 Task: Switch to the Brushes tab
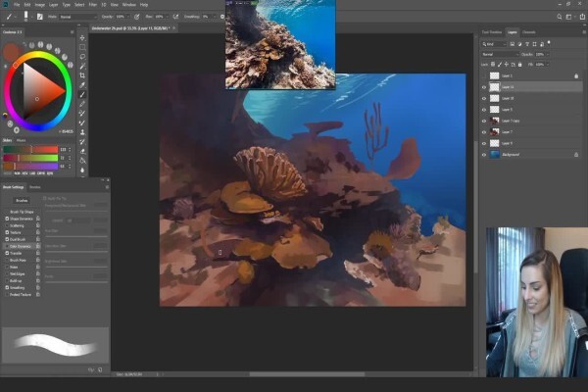click(x=35, y=187)
